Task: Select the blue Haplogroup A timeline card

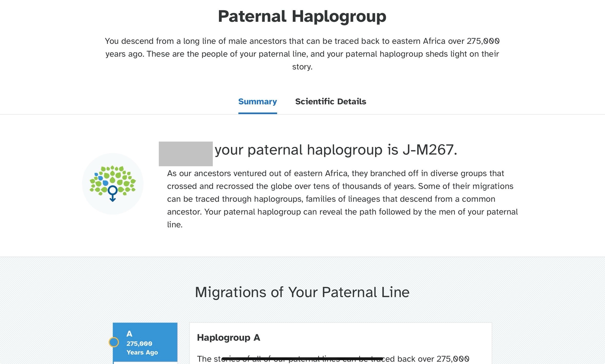Action: [x=145, y=342]
